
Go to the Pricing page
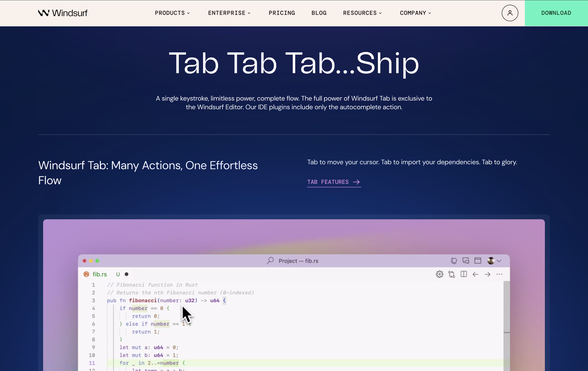(282, 13)
